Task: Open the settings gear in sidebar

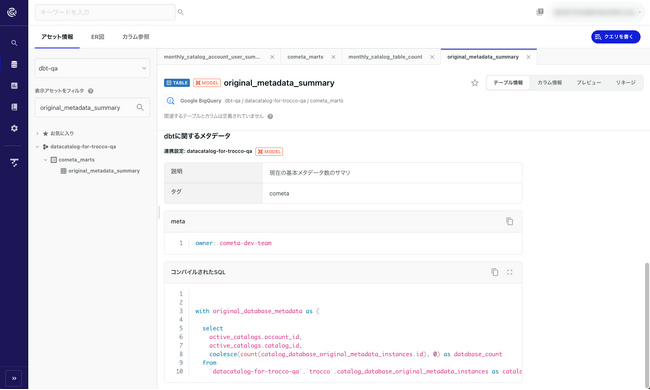Action: point(14,128)
